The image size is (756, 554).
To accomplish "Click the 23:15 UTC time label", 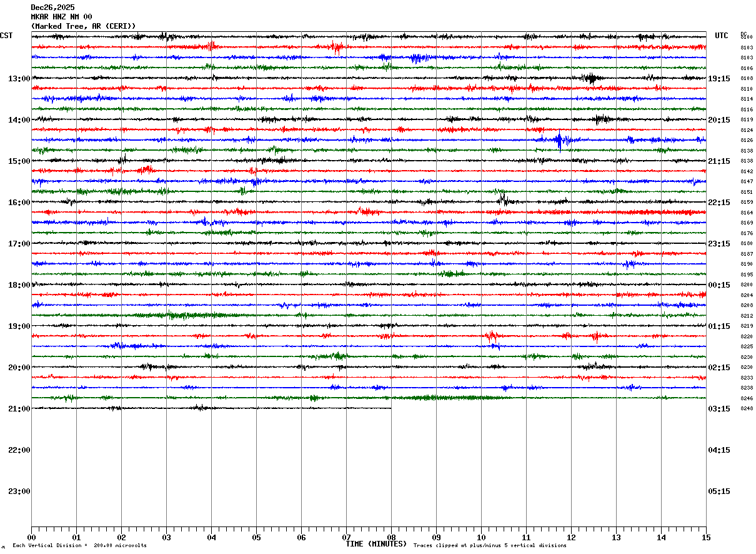I will click(x=719, y=244).
